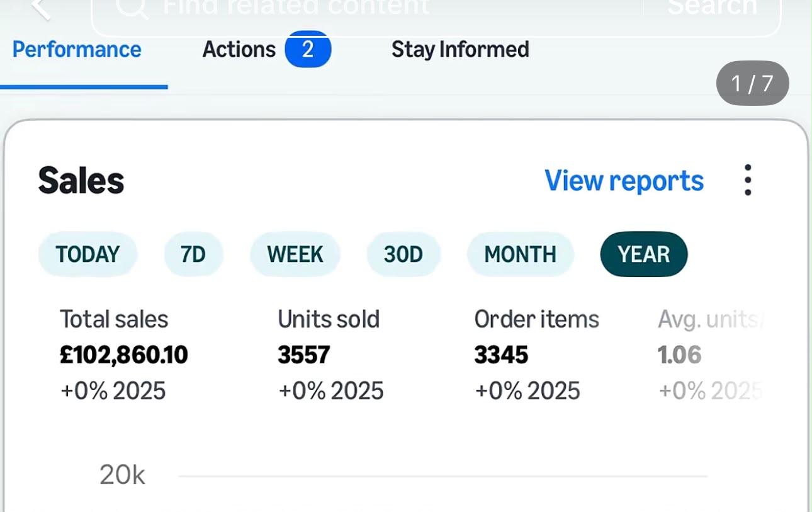
Task: Select the TODAY time range
Action: click(87, 254)
